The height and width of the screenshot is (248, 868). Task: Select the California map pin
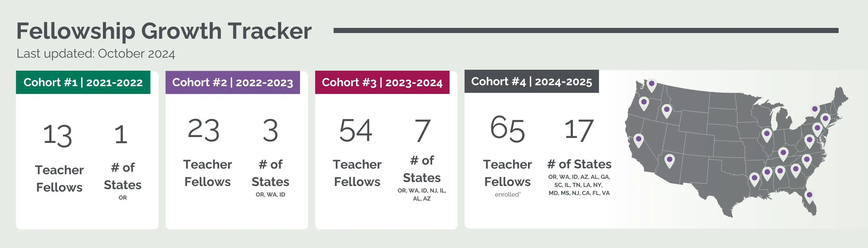coord(638,141)
